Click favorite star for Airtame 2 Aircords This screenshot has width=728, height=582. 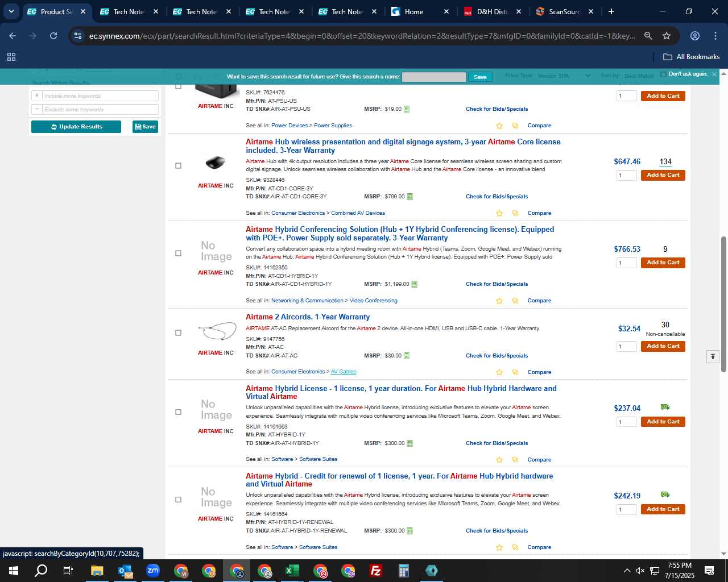point(499,372)
